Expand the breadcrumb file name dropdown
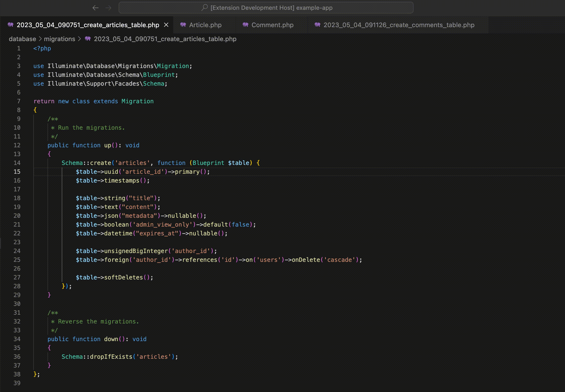Screen dimensions: 565x392 (165, 39)
